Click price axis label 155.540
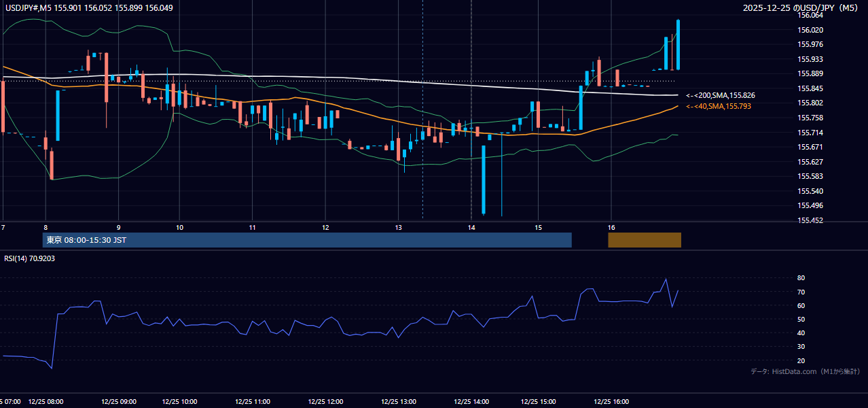Image resolution: width=868 pixels, height=408 pixels. point(810,191)
